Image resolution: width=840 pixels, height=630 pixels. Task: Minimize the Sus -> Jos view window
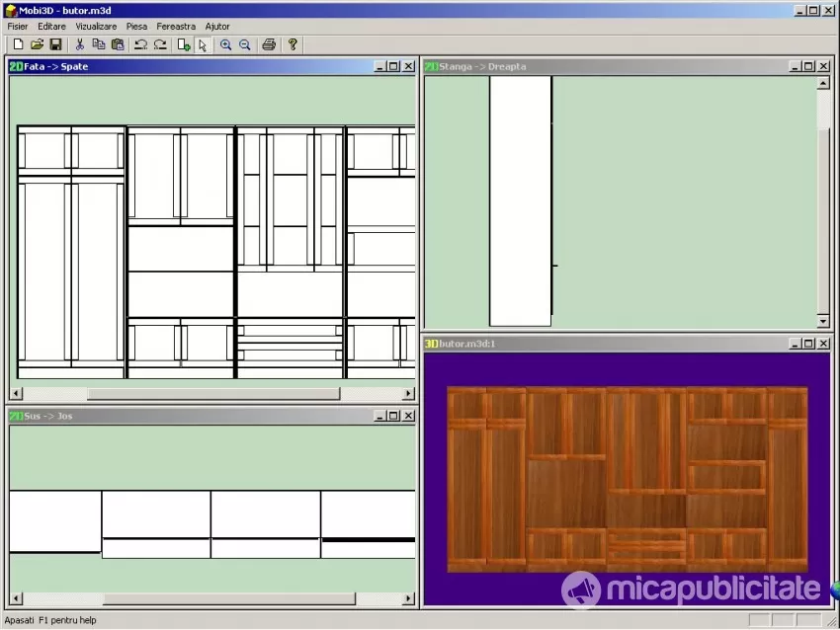pyautogui.click(x=379, y=416)
